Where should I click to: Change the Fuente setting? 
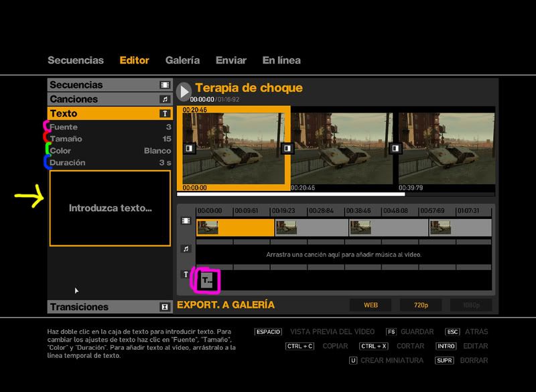click(x=110, y=127)
